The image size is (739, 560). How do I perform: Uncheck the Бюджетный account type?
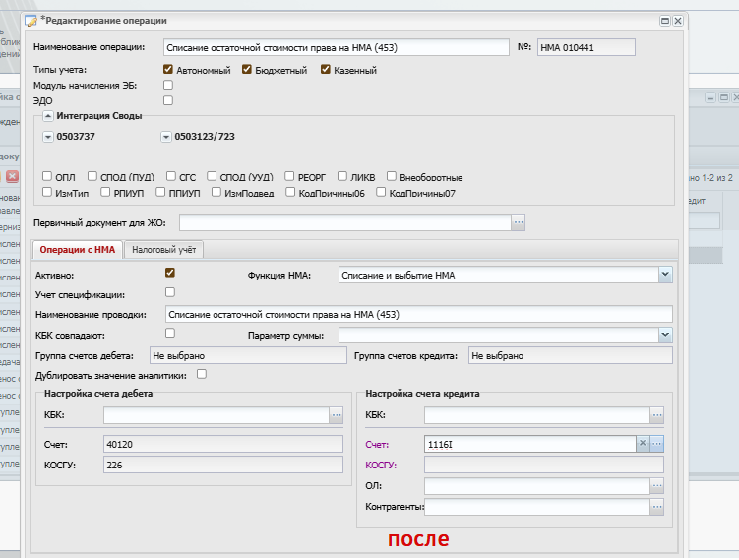click(x=246, y=69)
